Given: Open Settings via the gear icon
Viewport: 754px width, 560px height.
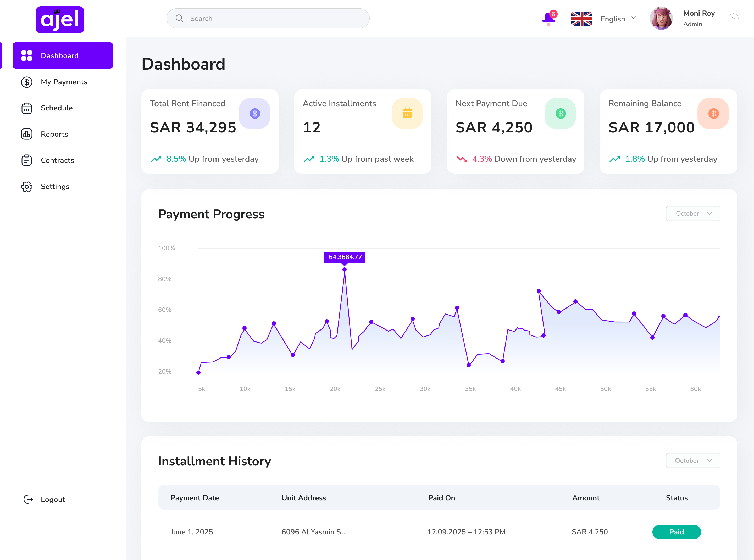Looking at the screenshot, I should 26,186.
